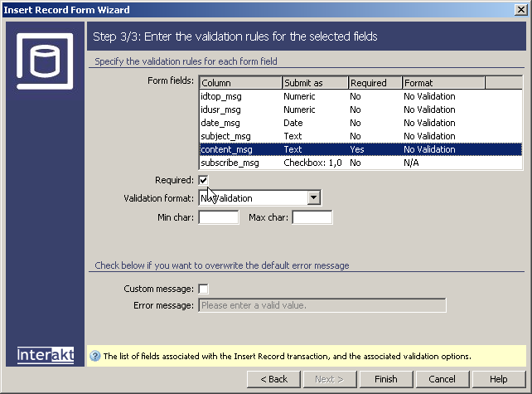Image resolution: width=532 pixels, height=394 pixels.
Task: Click the blue help question mark icon
Action: (95, 357)
